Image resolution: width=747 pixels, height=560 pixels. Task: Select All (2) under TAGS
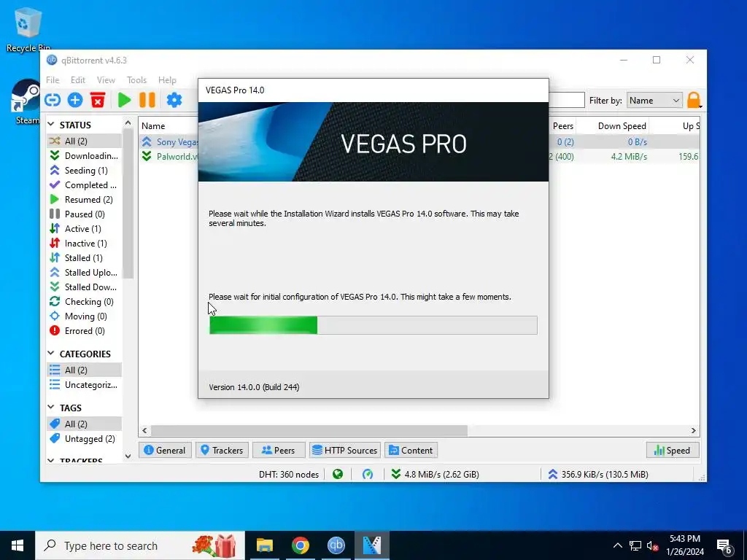click(85, 424)
